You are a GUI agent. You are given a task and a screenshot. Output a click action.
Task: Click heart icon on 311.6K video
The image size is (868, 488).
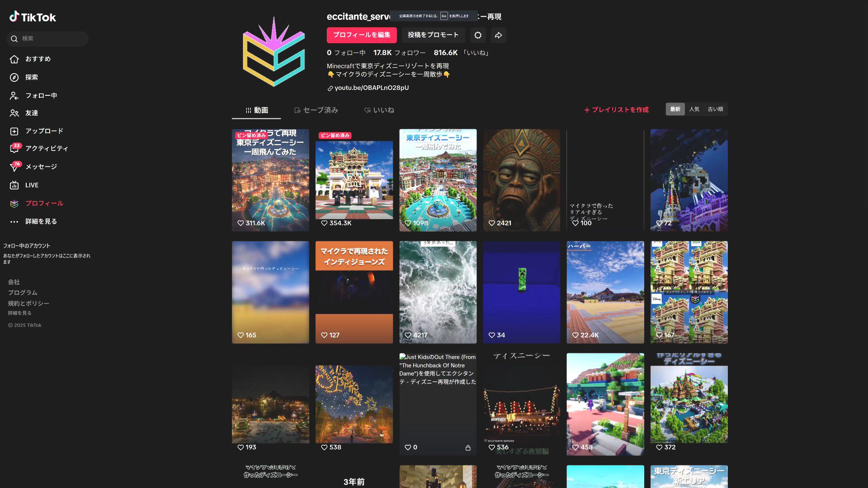coord(241,223)
